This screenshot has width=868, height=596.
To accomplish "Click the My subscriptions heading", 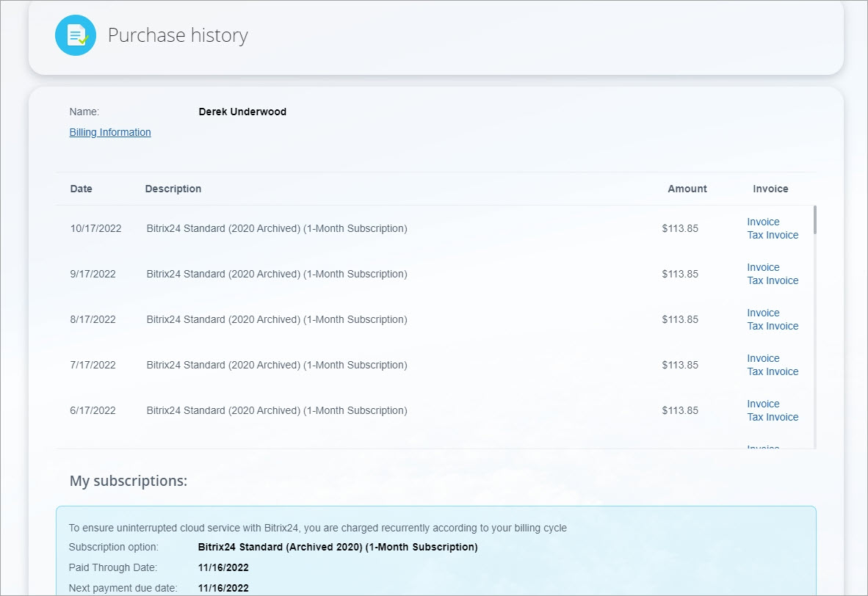I will coord(129,481).
